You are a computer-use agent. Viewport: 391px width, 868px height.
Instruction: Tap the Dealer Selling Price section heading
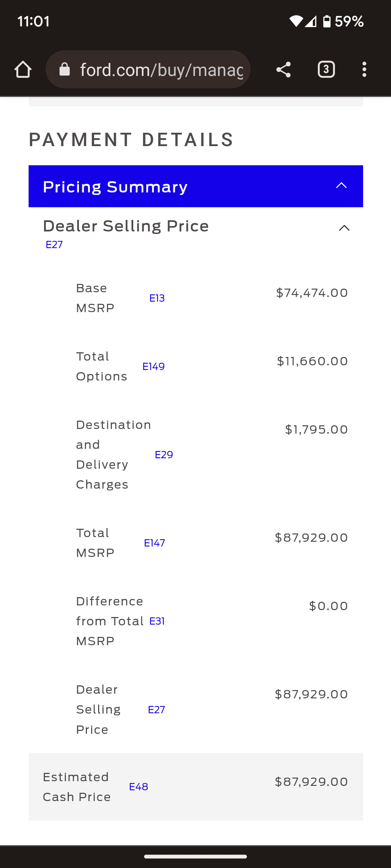(x=126, y=226)
